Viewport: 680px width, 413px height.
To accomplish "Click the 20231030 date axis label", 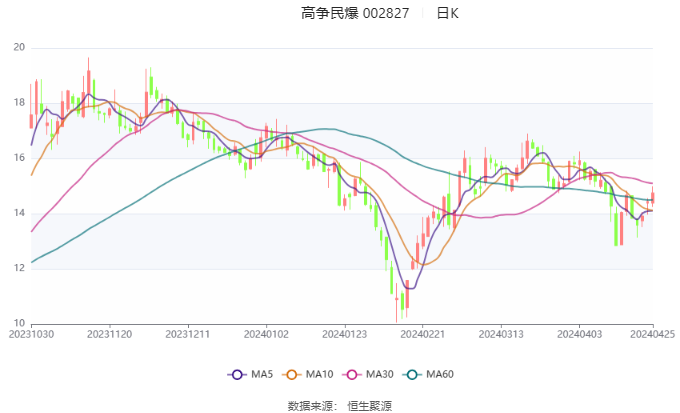I will pyautogui.click(x=31, y=334).
